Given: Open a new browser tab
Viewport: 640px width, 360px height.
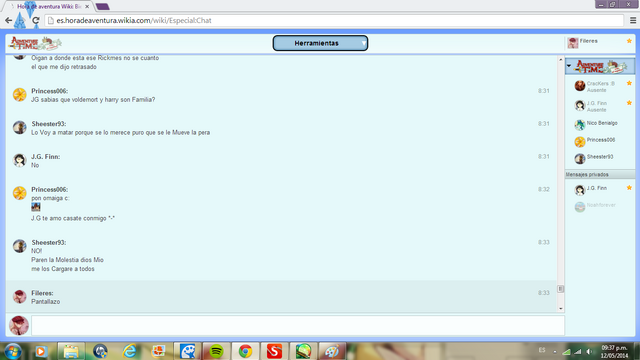Looking at the screenshot, I should point(103,7).
